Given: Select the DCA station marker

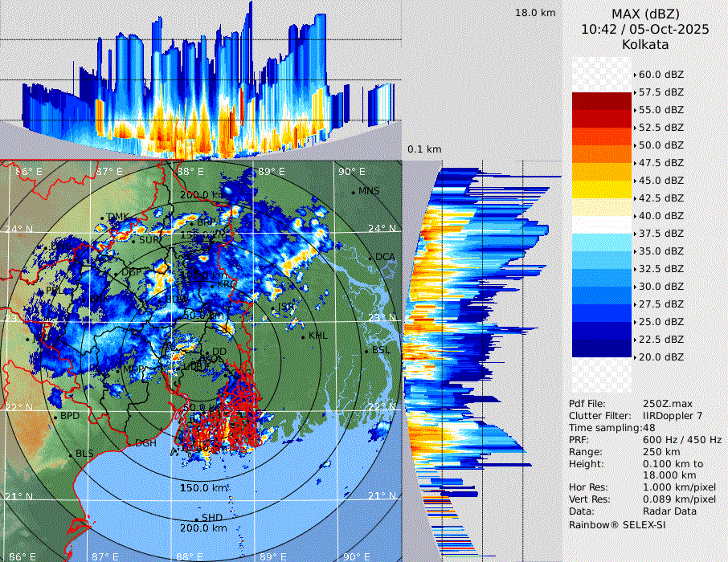Looking at the screenshot, I should point(371,258).
